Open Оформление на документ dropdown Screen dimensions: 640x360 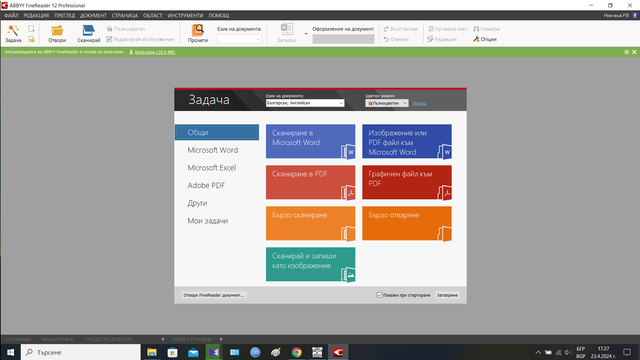[343, 39]
